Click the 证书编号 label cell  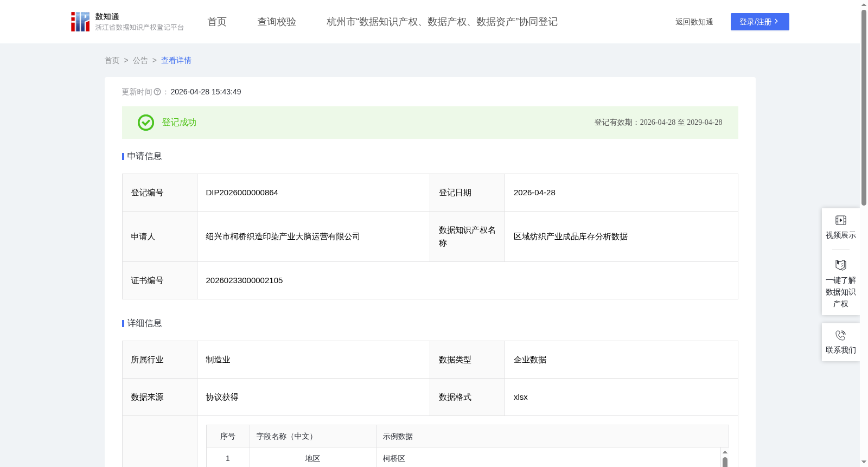[159, 280]
